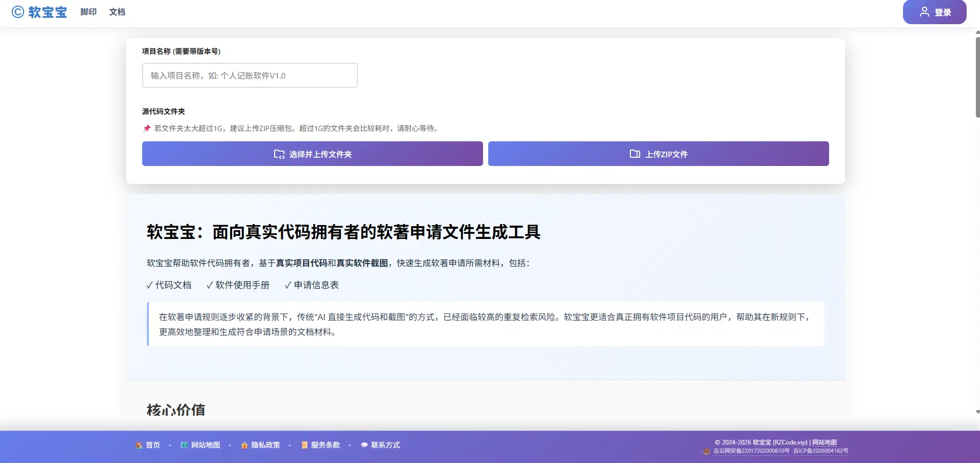The image size is (980, 463).
Task: Click the map icon beside 网站地图
Action: [x=184, y=445]
